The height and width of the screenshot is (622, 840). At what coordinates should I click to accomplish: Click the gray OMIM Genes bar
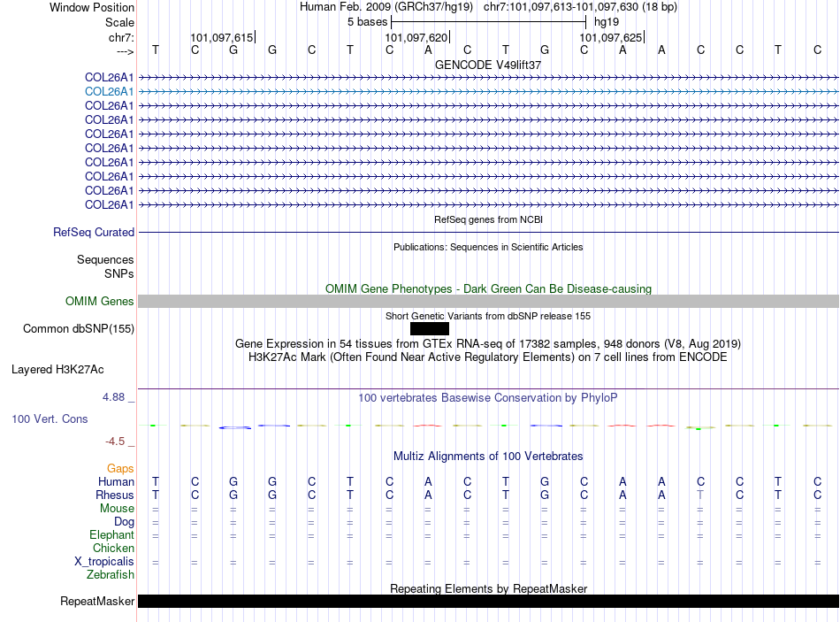(488, 302)
